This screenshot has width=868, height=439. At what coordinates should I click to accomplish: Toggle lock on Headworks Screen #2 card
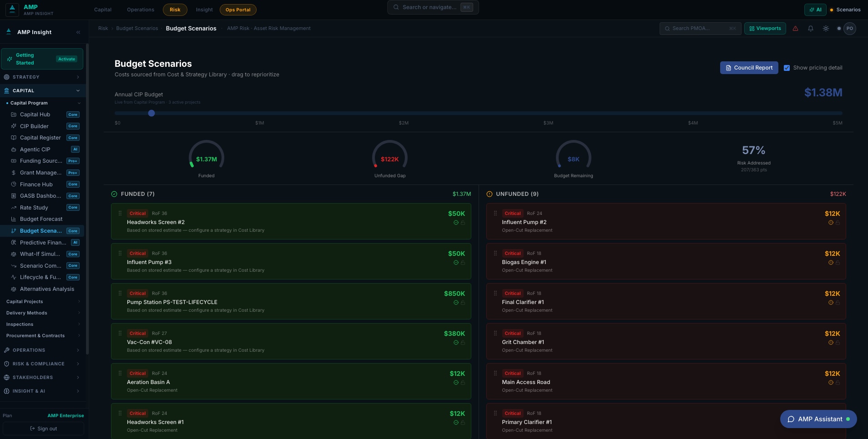pos(463,223)
